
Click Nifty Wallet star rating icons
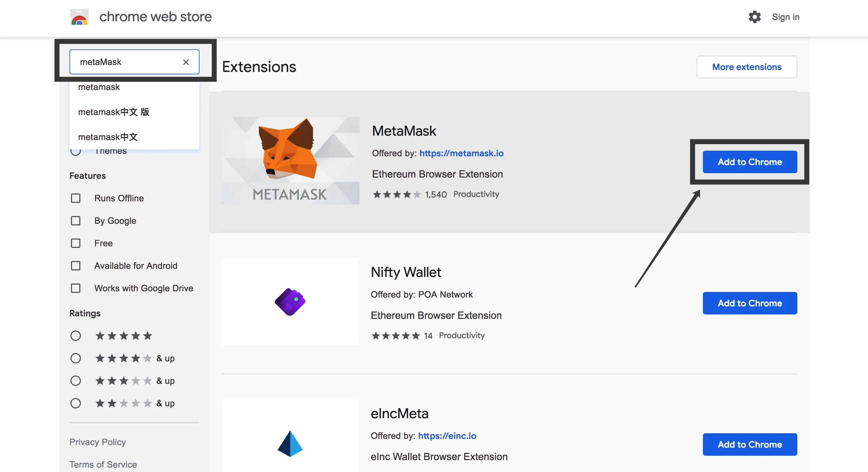pyautogui.click(x=395, y=335)
